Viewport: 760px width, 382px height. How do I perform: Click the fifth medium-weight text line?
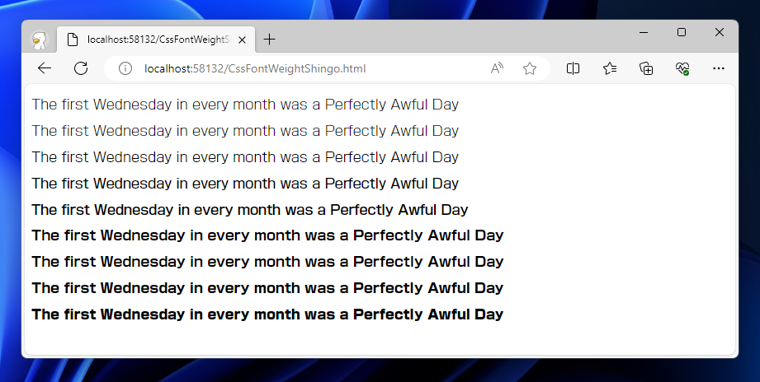point(250,210)
